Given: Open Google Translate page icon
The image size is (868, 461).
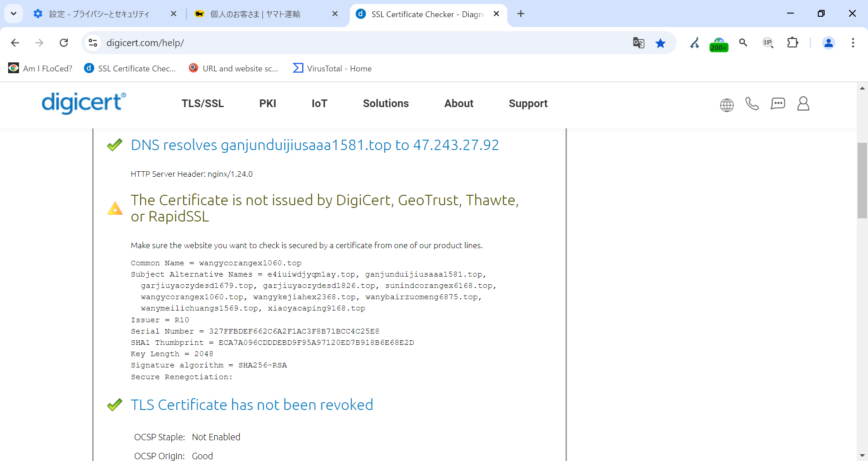Looking at the screenshot, I should click(638, 42).
